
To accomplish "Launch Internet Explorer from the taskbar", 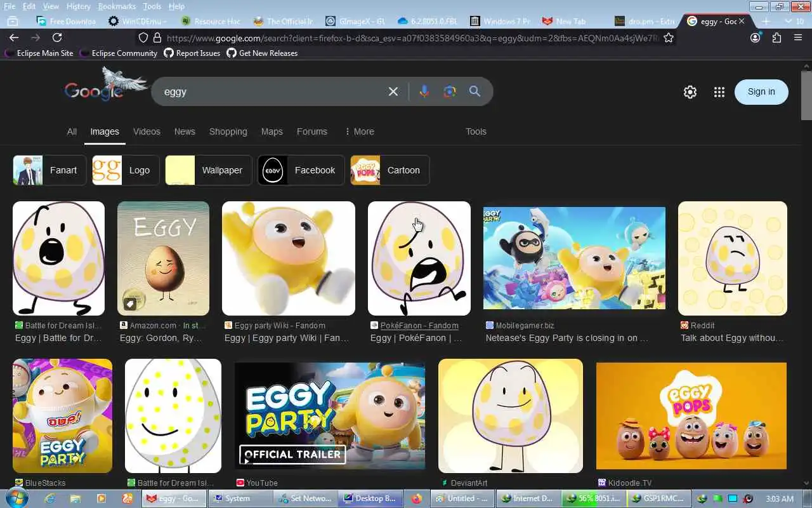I will [x=50, y=498].
